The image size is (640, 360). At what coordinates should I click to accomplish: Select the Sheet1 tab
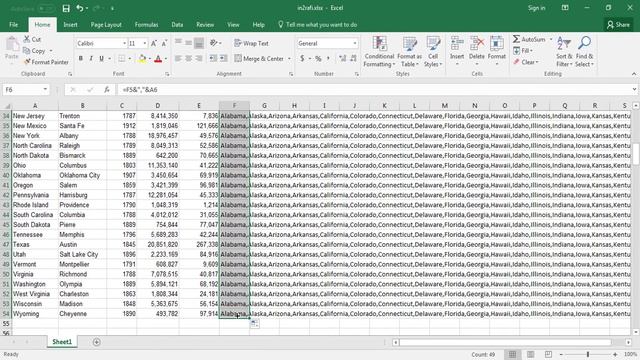[x=62, y=342]
